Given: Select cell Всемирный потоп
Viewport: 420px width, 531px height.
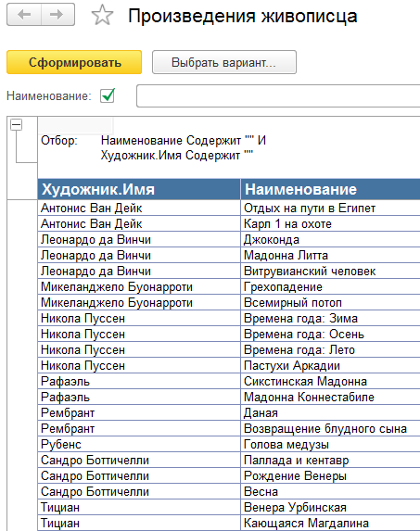Looking at the screenshot, I should pos(330,302).
